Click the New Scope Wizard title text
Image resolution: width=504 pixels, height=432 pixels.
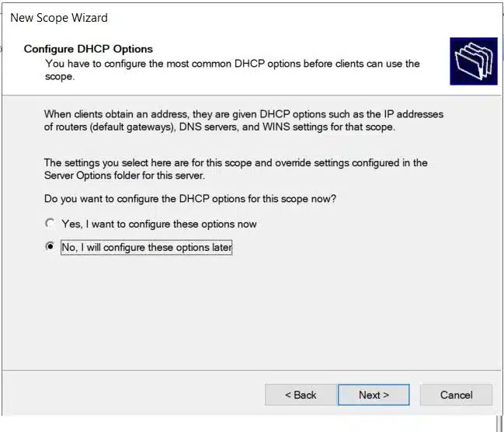[x=59, y=17]
